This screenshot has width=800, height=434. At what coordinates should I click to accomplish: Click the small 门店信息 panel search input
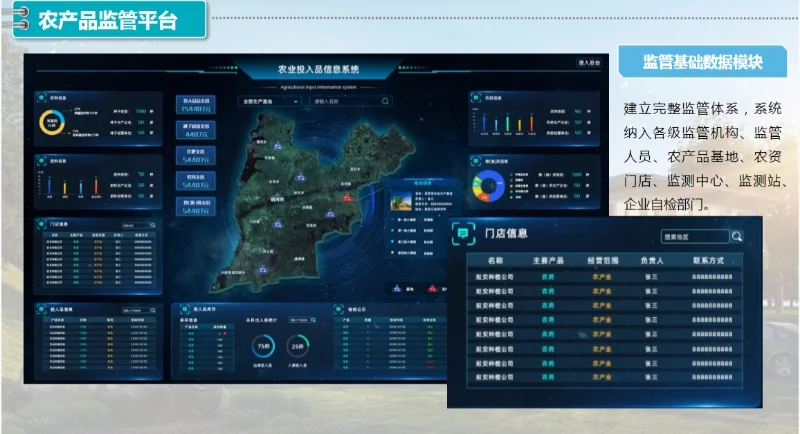tap(135, 225)
